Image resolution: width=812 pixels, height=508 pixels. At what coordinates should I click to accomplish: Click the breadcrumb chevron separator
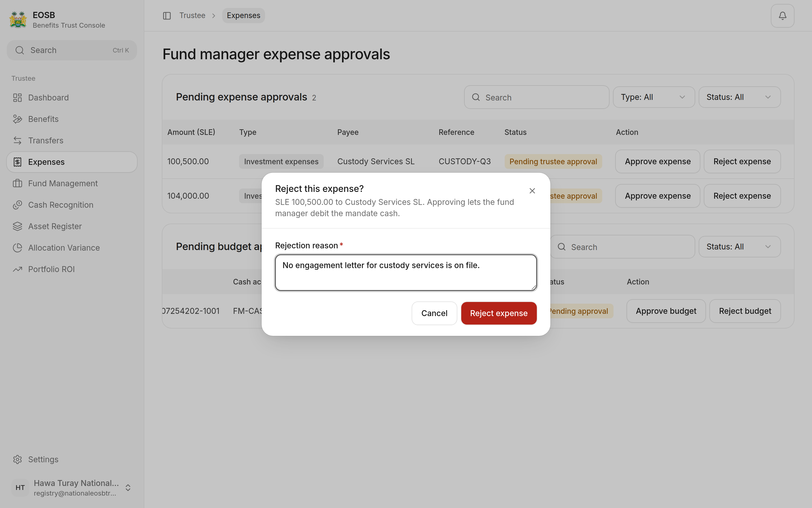tap(214, 16)
